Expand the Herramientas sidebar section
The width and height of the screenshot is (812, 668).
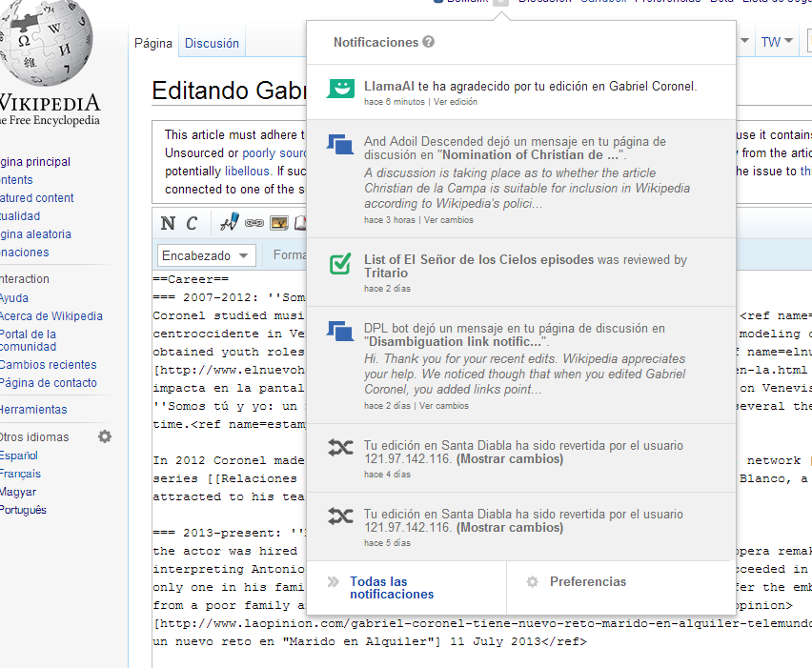(x=33, y=409)
